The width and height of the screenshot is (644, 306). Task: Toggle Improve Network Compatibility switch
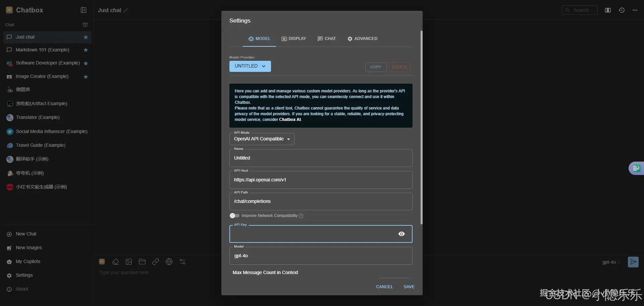(234, 216)
